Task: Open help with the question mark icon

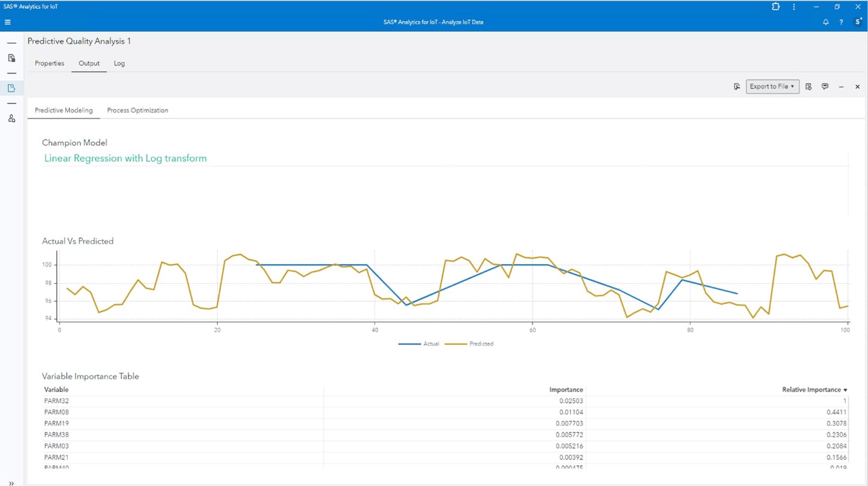Action: point(841,22)
